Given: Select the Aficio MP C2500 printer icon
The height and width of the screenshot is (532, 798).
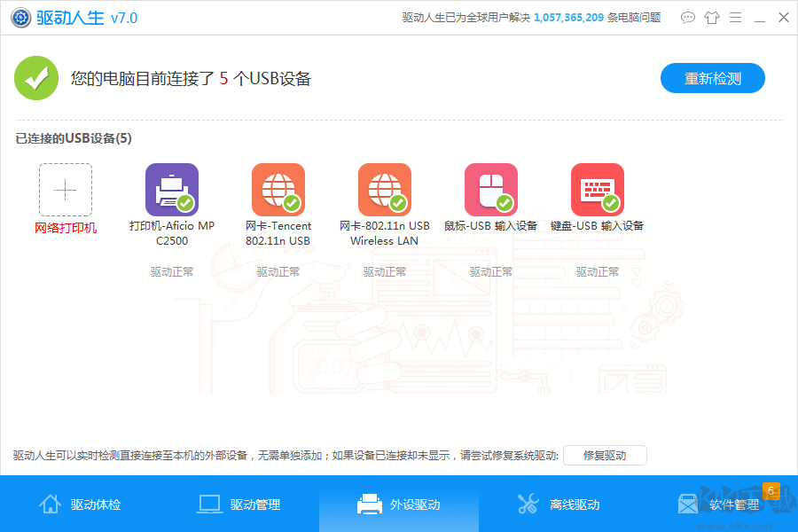Looking at the screenshot, I should point(172,190).
